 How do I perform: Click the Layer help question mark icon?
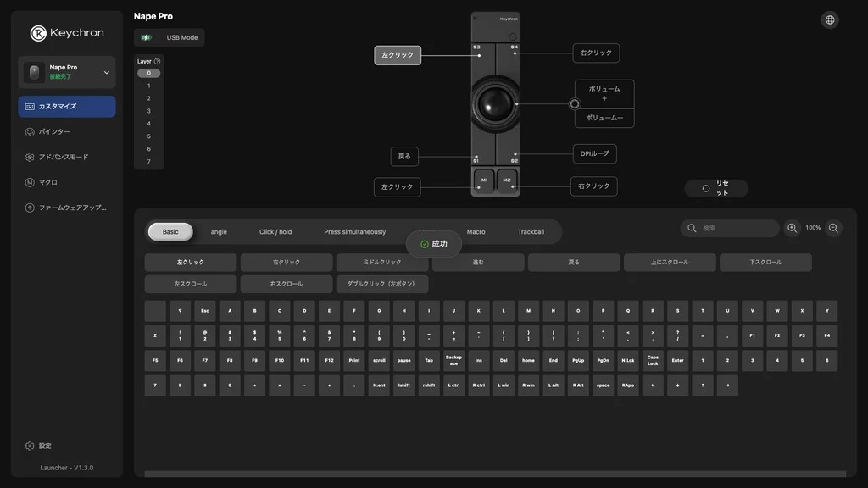(x=157, y=61)
